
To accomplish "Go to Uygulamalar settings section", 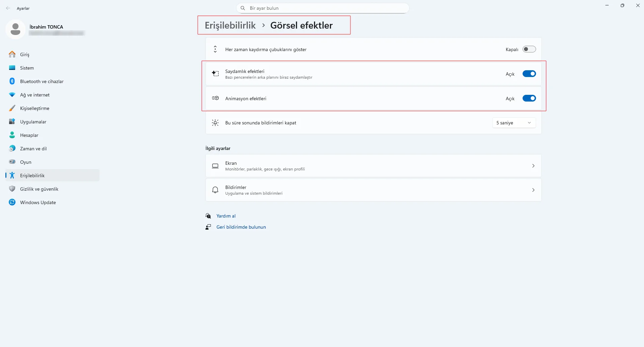I will (33, 122).
